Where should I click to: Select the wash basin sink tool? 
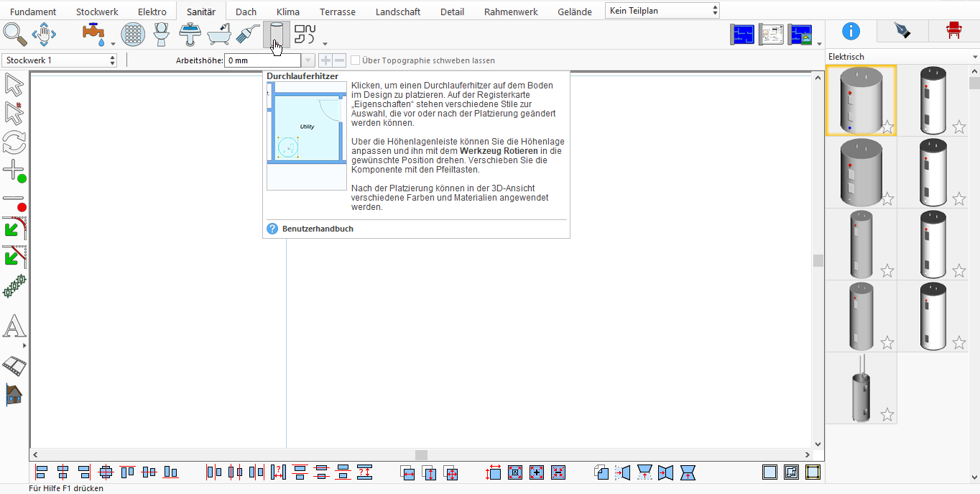click(x=190, y=34)
